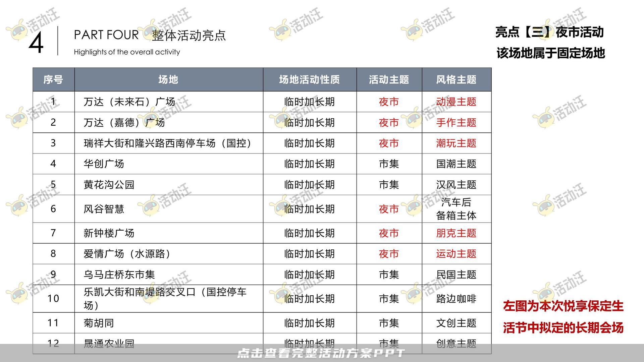Click the 潮玩主题 style cell
The height and width of the screenshot is (362, 644).
[456, 143]
